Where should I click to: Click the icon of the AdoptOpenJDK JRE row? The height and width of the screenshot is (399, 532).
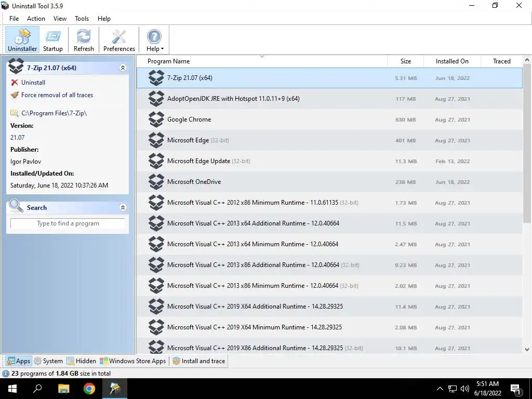tap(156, 99)
